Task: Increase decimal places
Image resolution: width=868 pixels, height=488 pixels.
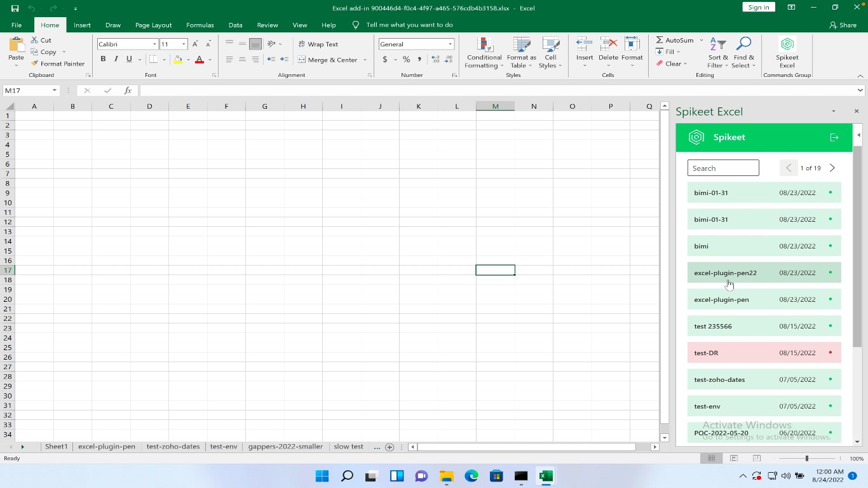Action: point(435,59)
